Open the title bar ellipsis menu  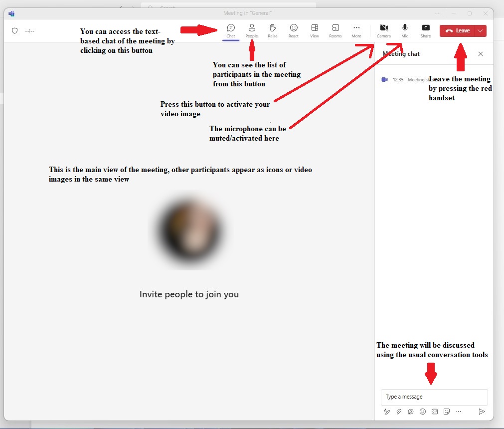(x=437, y=13)
